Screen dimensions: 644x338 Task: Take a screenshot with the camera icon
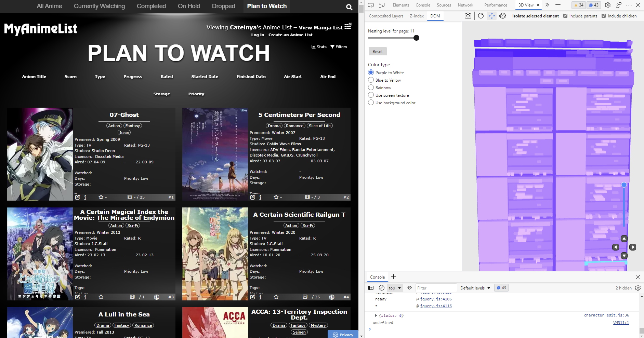(x=468, y=16)
